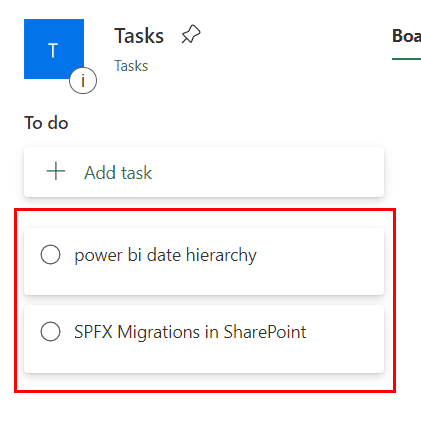Click right edge of SPFX Migrations card
This screenshot has width=421, height=427.
point(373,339)
